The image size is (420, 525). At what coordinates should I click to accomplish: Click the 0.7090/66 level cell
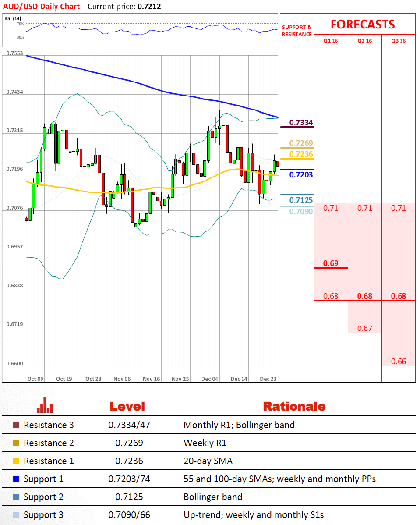[x=129, y=515]
